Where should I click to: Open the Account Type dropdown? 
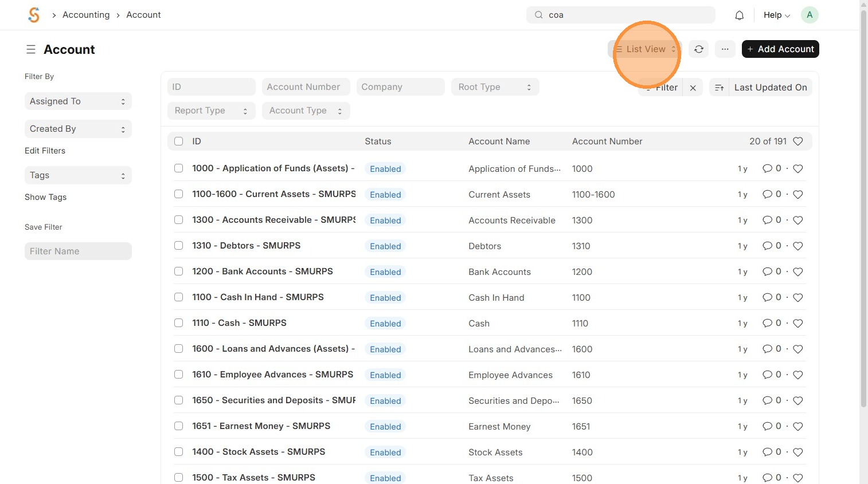[x=306, y=111]
